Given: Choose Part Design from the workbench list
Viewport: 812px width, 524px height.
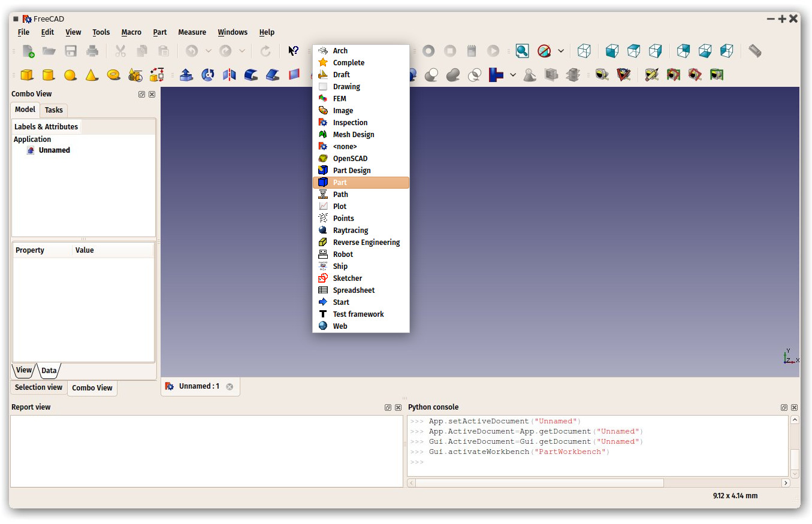Looking at the screenshot, I should pos(361,171).
